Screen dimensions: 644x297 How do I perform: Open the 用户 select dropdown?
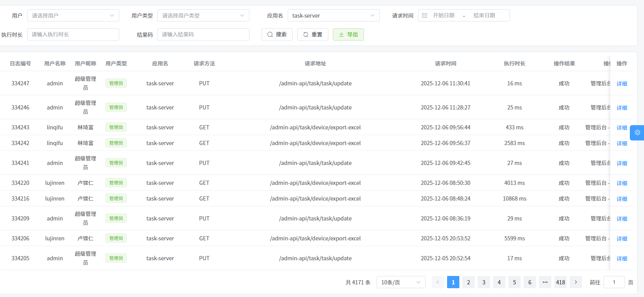click(73, 16)
